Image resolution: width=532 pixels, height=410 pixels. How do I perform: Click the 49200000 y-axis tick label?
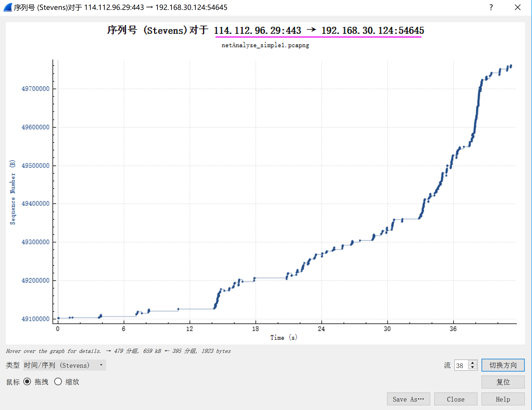(x=36, y=280)
